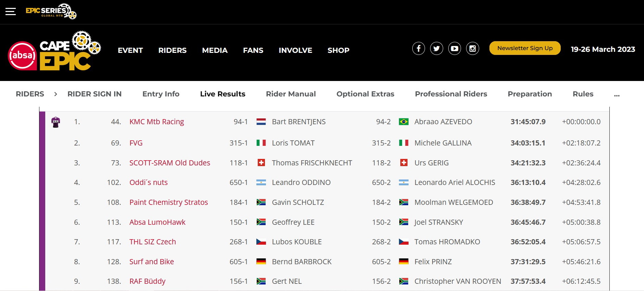Open the Facebook social icon
The image size is (644, 291).
418,48
